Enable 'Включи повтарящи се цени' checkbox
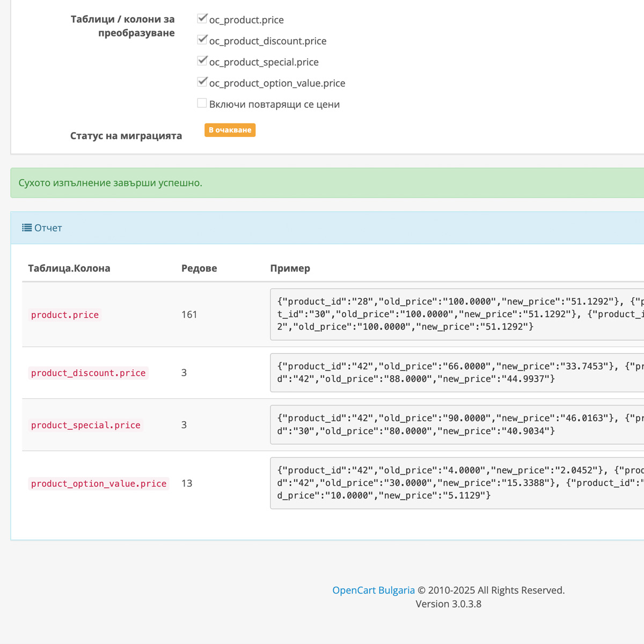This screenshot has width=644, height=644. point(202,103)
